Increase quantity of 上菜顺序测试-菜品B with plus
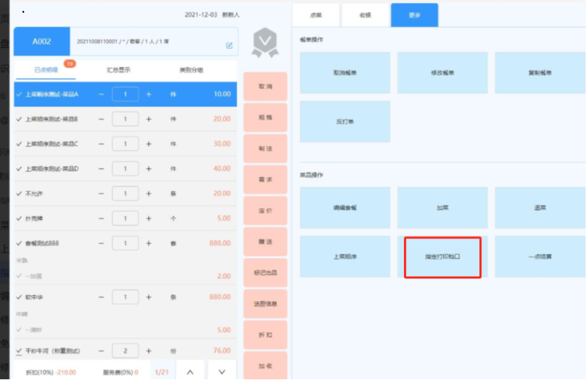This screenshot has width=588, height=380. 149,119
